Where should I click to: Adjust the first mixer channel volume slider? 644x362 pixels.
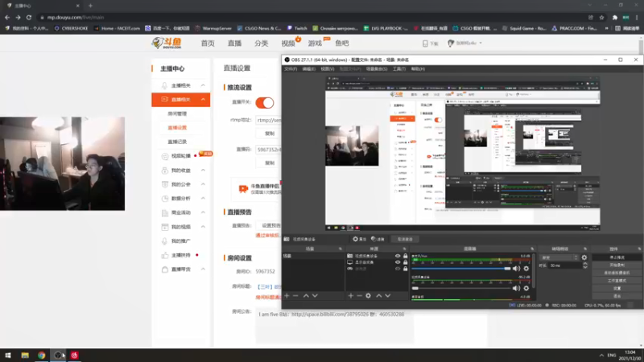[460, 269]
